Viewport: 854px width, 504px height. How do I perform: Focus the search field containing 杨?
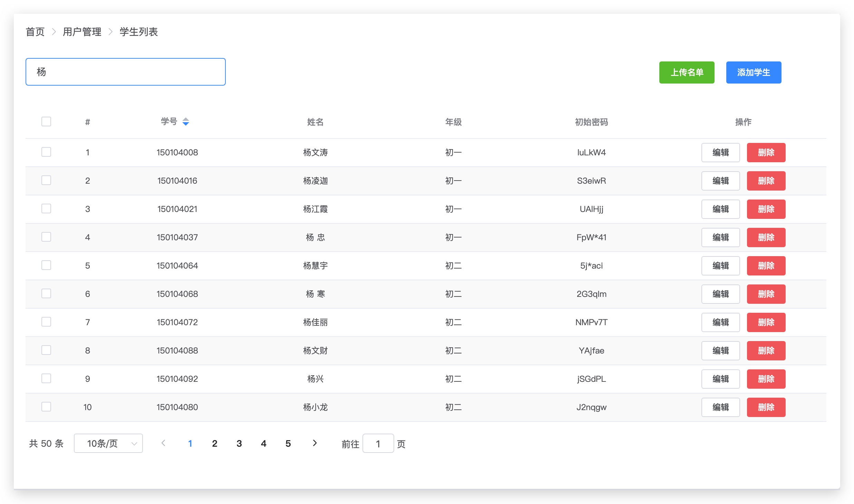[126, 72]
